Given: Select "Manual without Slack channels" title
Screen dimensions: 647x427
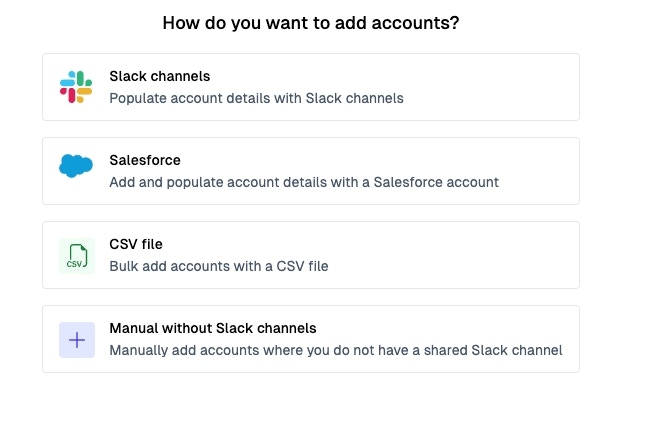Looking at the screenshot, I should click(212, 328).
